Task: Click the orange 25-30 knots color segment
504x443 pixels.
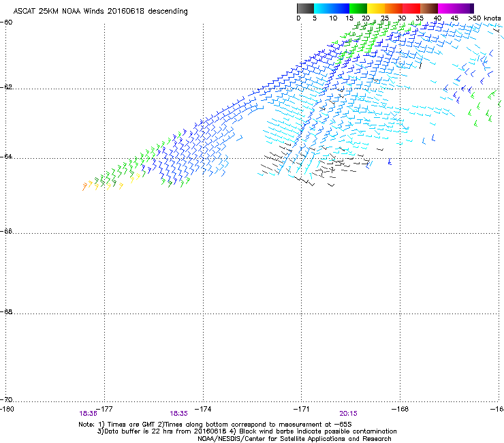Action: (394, 8)
